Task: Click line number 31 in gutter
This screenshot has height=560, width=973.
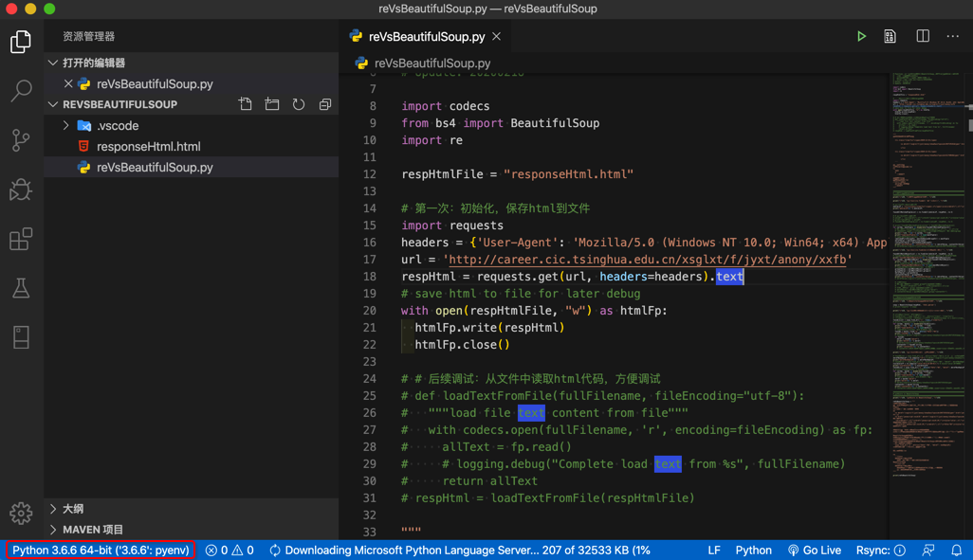Action: click(x=369, y=498)
